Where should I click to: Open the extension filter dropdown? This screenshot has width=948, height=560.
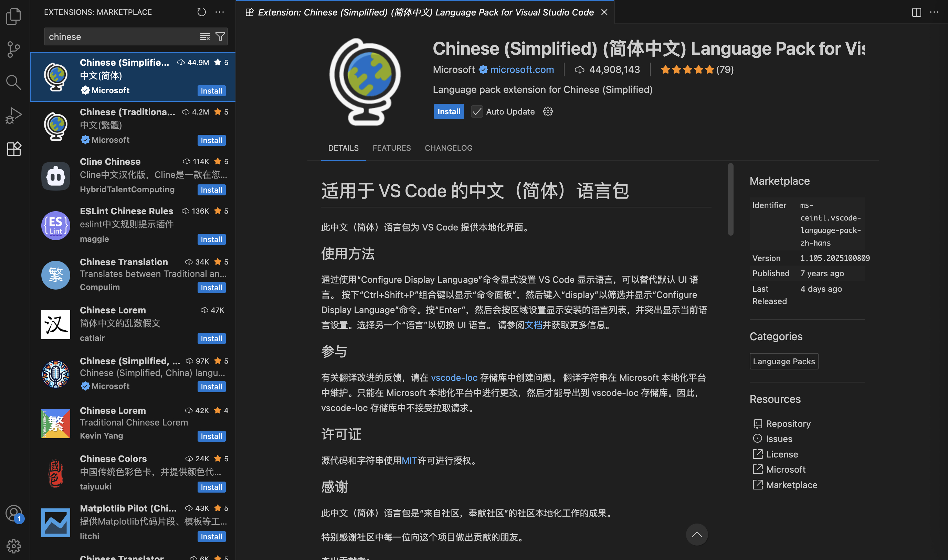point(220,36)
